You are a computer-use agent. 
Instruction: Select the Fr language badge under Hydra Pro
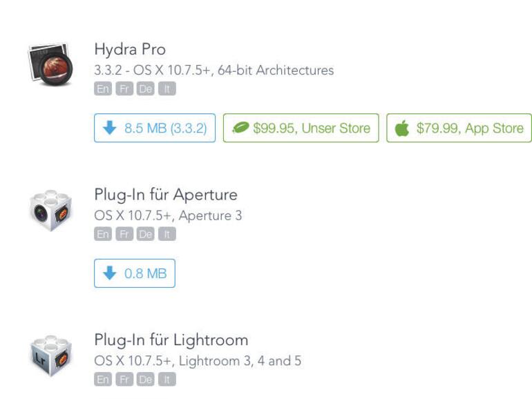click(x=124, y=89)
